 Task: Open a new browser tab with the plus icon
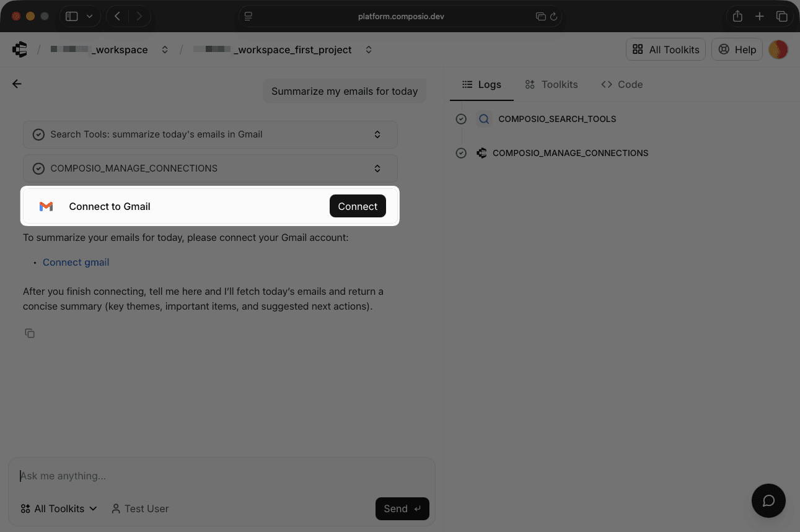tap(760, 16)
